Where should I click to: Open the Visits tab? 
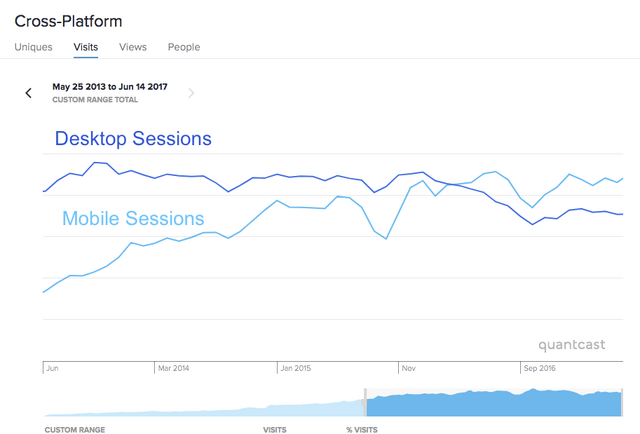coord(86,47)
